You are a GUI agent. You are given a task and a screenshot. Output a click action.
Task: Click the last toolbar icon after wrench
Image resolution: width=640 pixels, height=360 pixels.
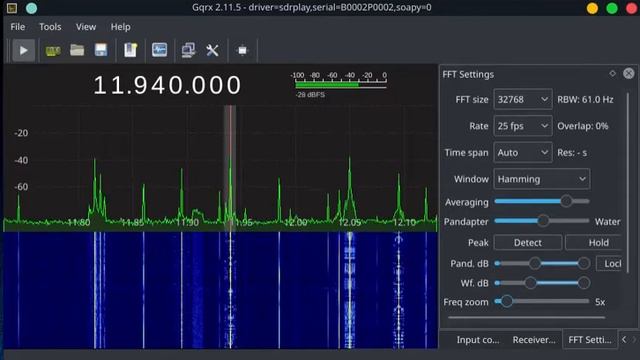(x=242, y=50)
